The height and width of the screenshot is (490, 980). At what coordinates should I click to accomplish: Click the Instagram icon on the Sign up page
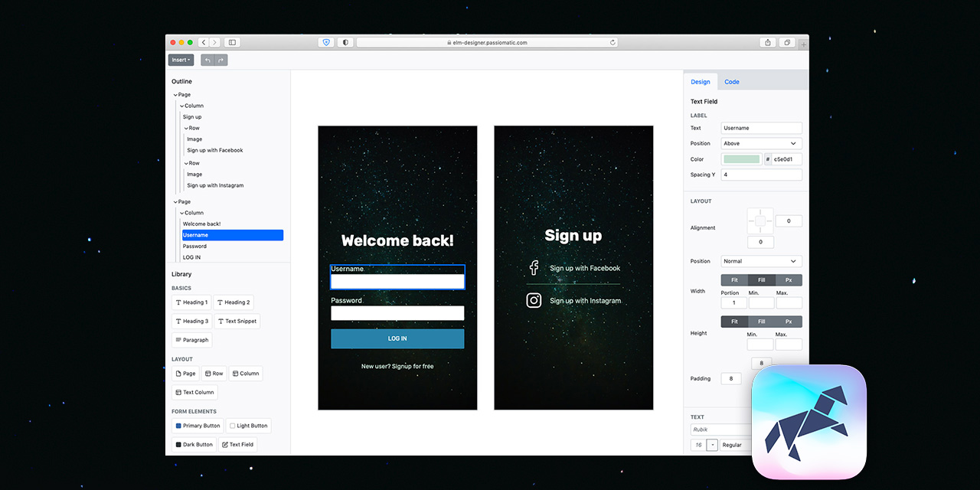click(x=534, y=300)
